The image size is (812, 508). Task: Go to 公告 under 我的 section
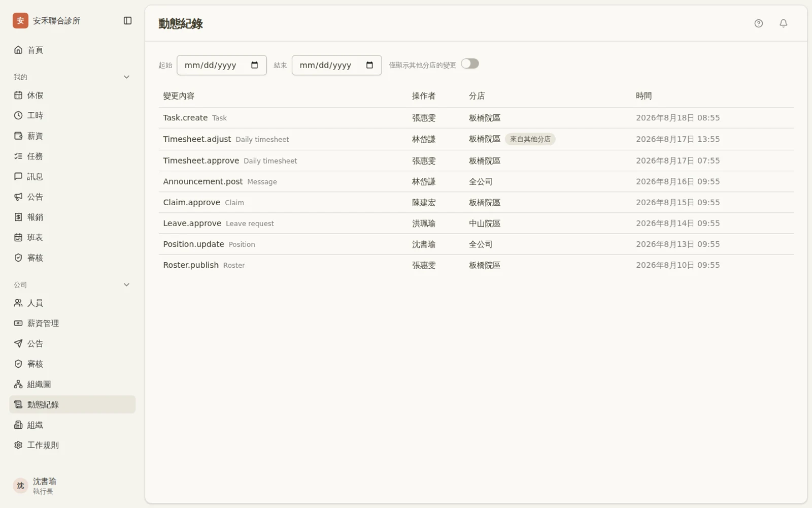click(73, 197)
